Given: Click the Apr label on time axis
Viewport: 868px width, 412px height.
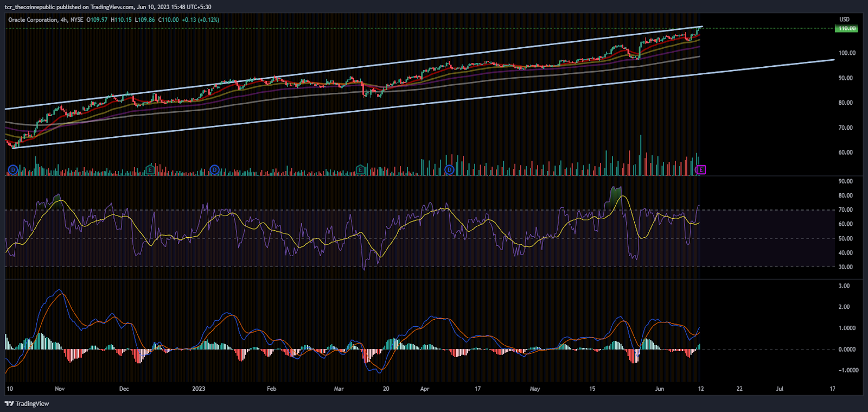Looking at the screenshot, I should 425,389.
